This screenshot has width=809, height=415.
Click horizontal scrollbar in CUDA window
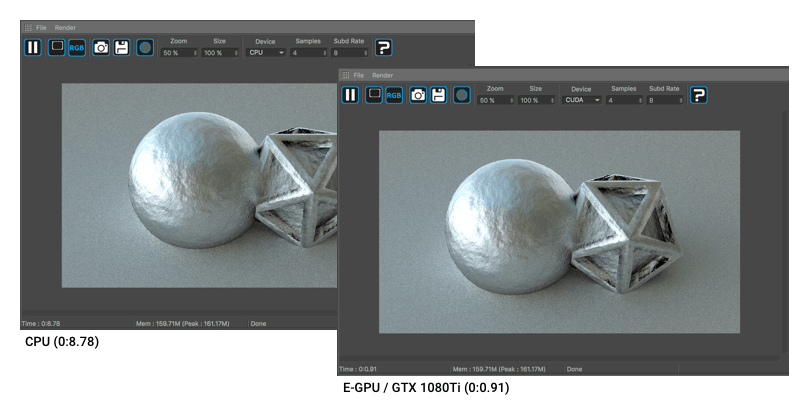click(559, 358)
